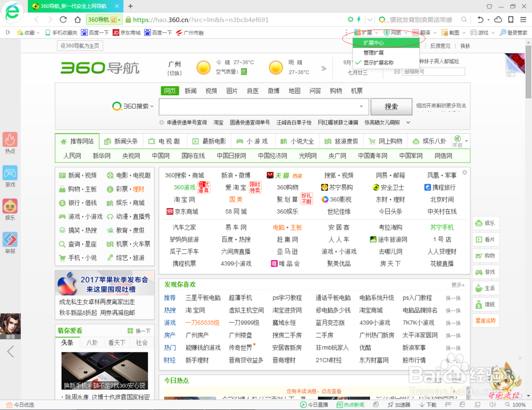Click 切换 to change the city
Image resolution: width=532 pixels, height=410 pixels.
pos(174,73)
